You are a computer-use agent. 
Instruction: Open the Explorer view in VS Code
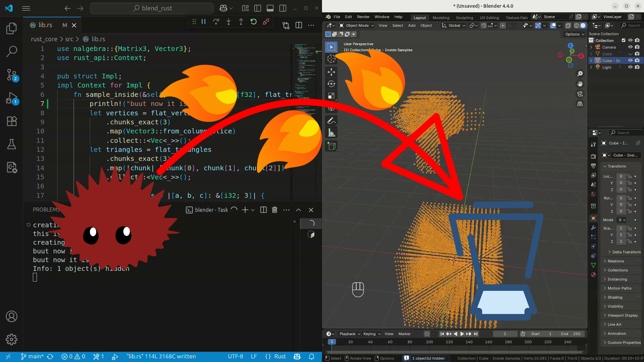pyautogui.click(x=12, y=28)
